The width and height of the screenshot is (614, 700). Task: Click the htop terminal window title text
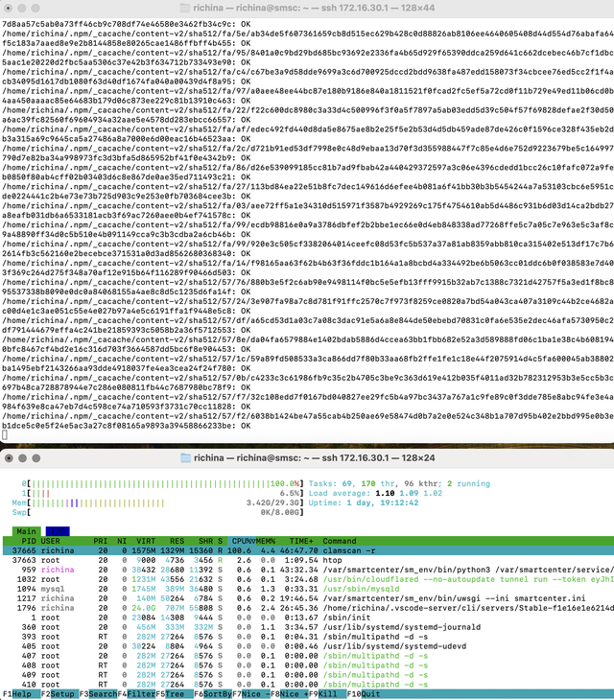pos(315,458)
